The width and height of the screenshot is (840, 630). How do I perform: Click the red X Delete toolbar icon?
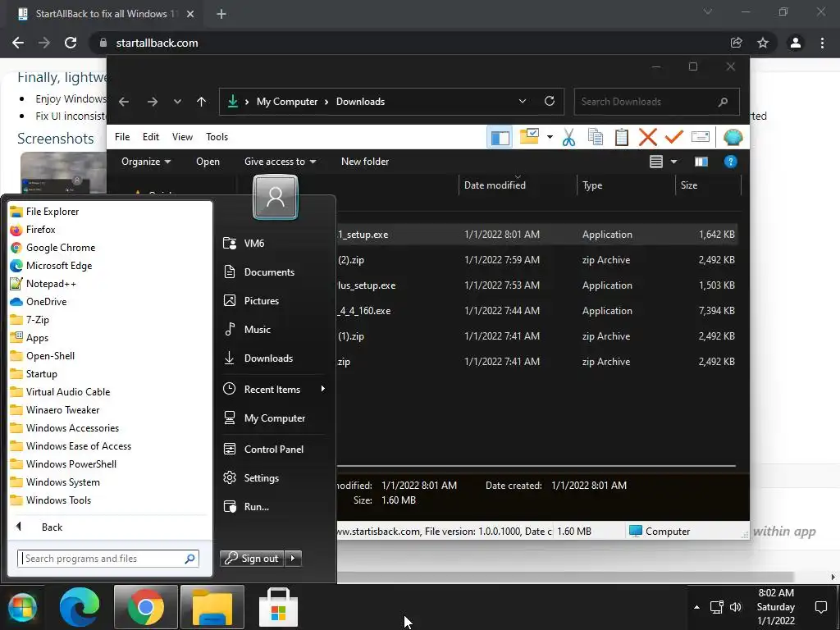click(x=648, y=137)
